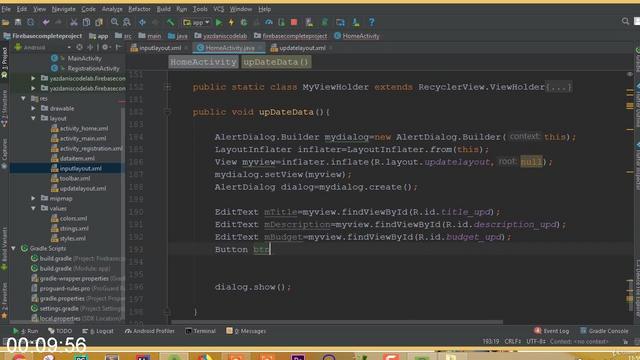Click the Cut scissors icon
The image size is (640, 360).
(x=73, y=22)
